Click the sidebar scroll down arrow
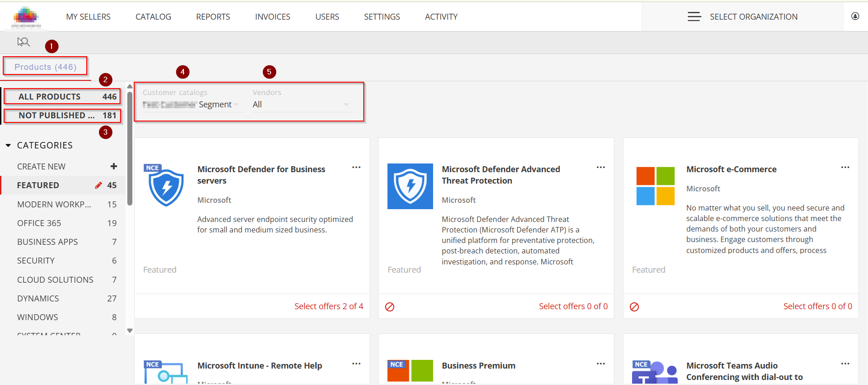Viewport: 868px width, 385px height. 130,330
